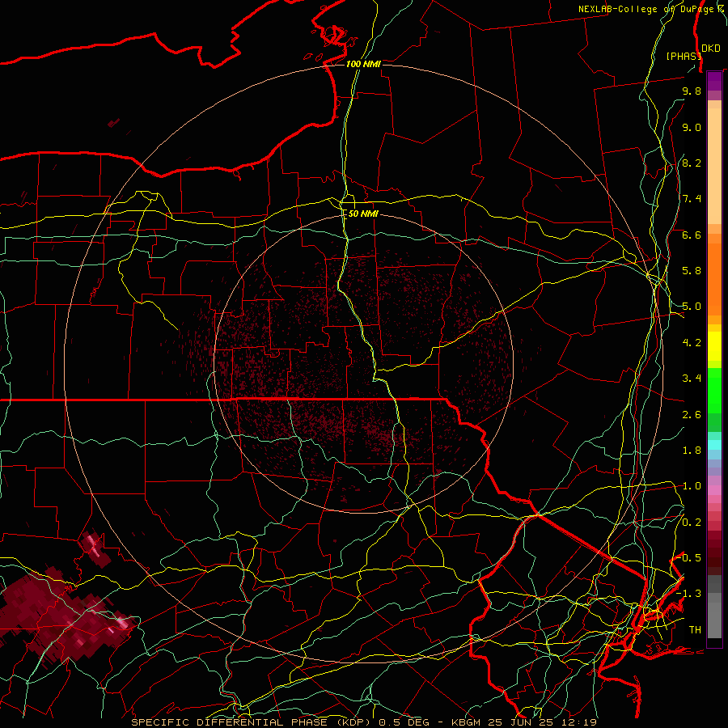Click the Specific Differential Phase caption text
Screen dimensions: 728x728
[363, 722]
